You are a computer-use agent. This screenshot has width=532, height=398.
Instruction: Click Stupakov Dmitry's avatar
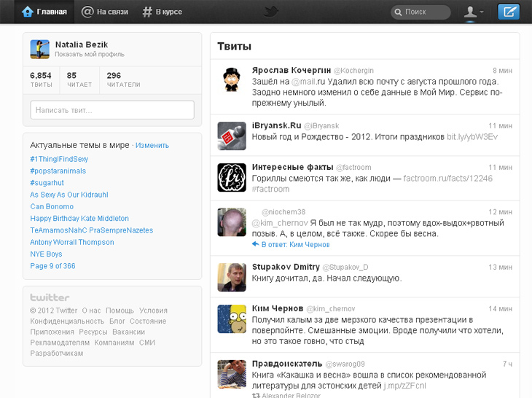[x=232, y=277]
